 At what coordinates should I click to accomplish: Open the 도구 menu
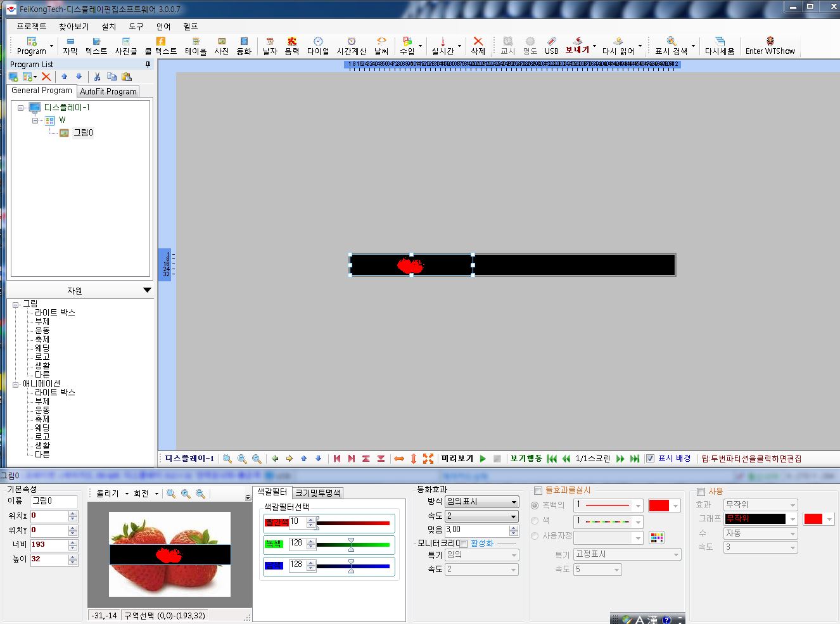(136, 27)
